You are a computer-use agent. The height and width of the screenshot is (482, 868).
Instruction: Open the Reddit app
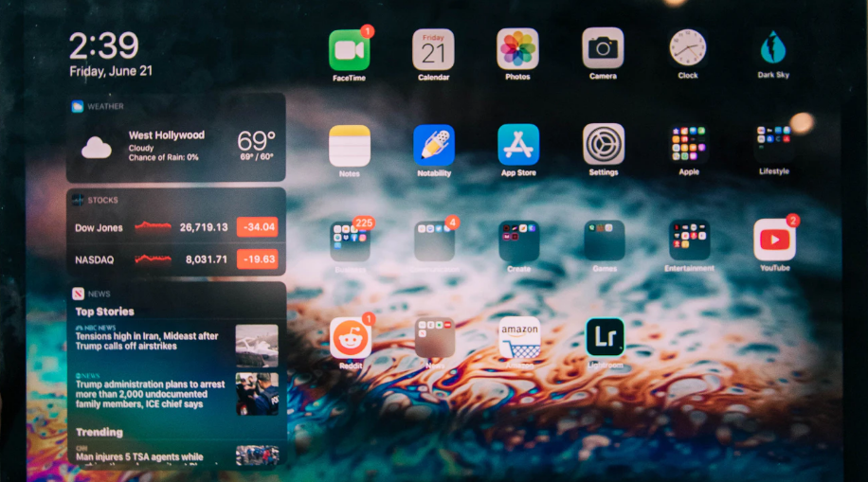coord(350,338)
